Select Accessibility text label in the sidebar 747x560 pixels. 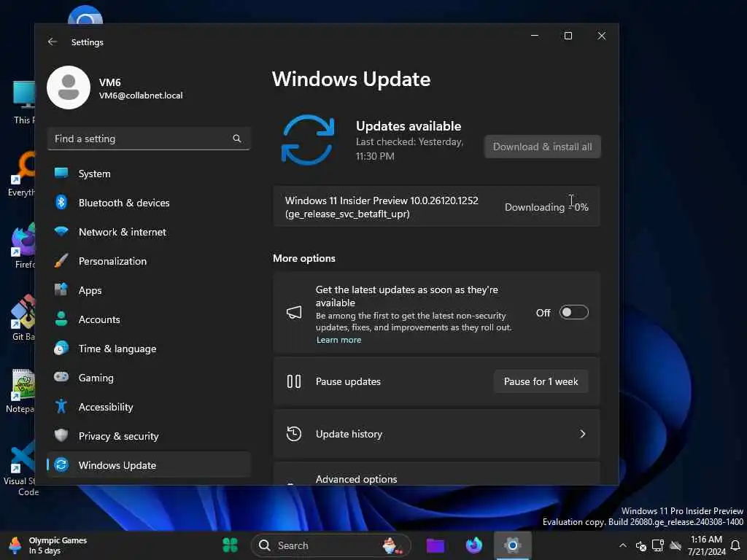(x=106, y=407)
